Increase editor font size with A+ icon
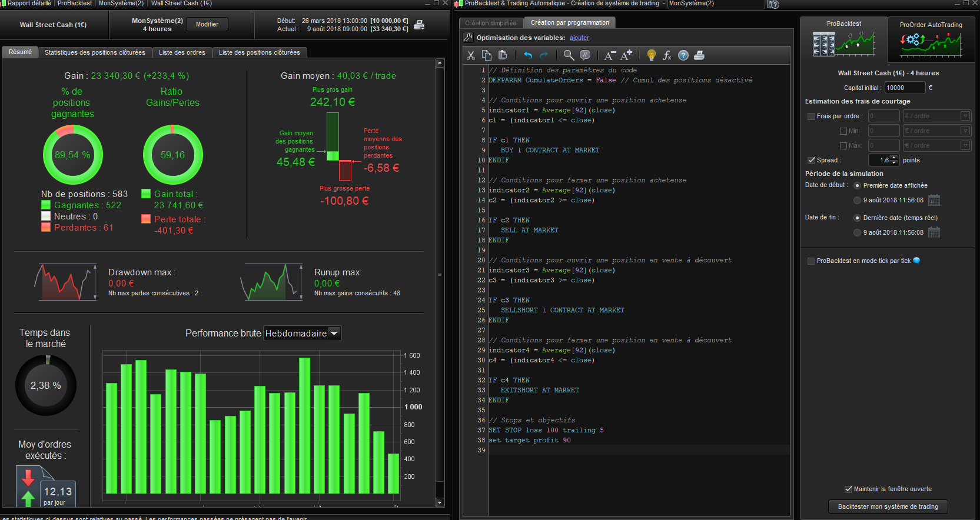980x520 pixels. click(626, 55)
